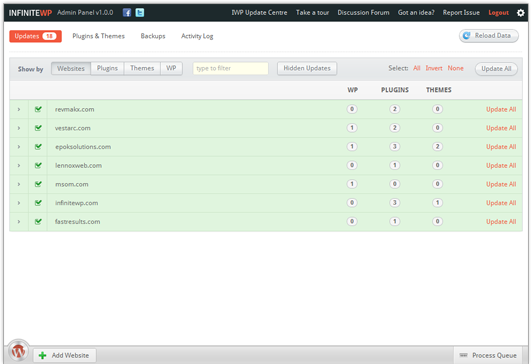Toggle checkbox for epoksolutions.com
The width and height of the screenshot is (531, 364).
point(38,147)
